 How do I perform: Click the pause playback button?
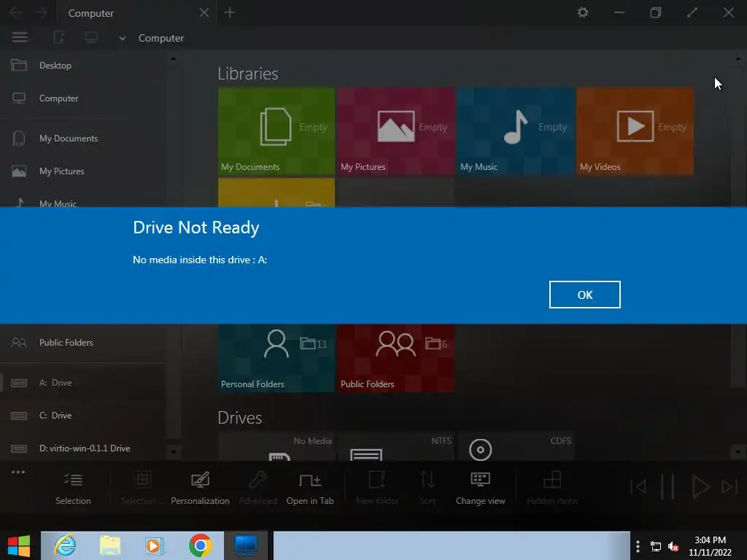tap(667, 486)
